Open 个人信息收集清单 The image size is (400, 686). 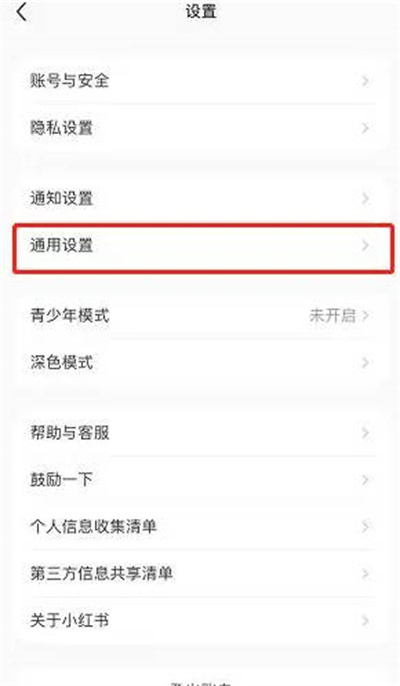point(200,526)
